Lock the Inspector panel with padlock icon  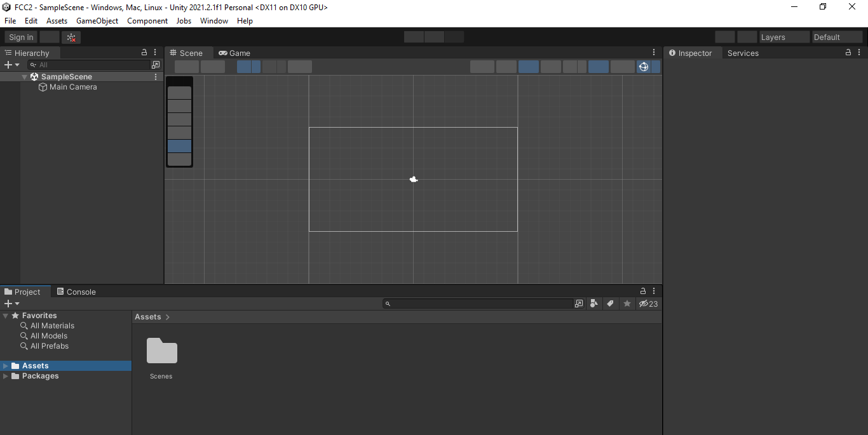tap(848, 53)
